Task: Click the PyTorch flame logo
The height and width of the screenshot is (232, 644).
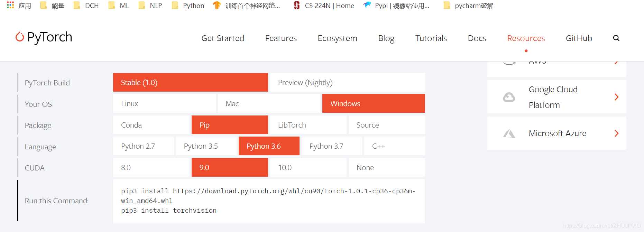Action: pyautogui.click(x=20, y=37)
